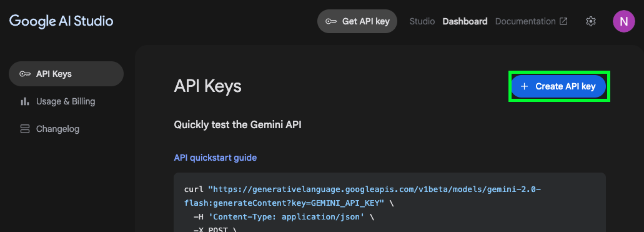The image size is (644, 232).
Task: Click the bar chart icon for Usage & Billing
Action: 24,101
